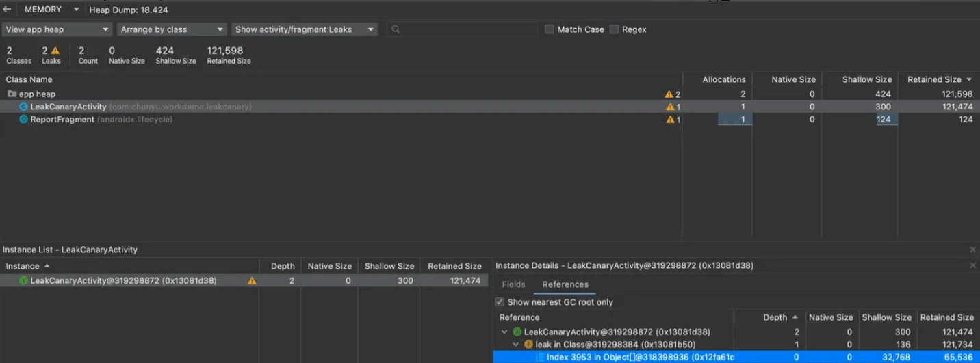Collapse the leak in Class@319298384 node
The image size is (980, 363).
pyautogui.click(x=517, y=345)
